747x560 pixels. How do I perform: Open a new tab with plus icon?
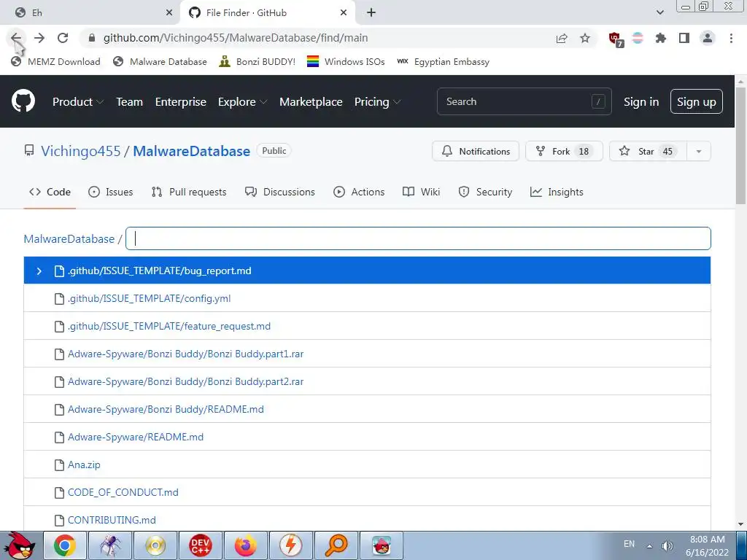pyautogui.click(x=371, y=13)
